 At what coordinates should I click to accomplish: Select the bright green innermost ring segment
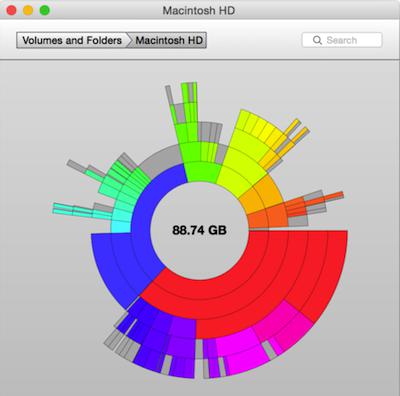tap(202, 172)
